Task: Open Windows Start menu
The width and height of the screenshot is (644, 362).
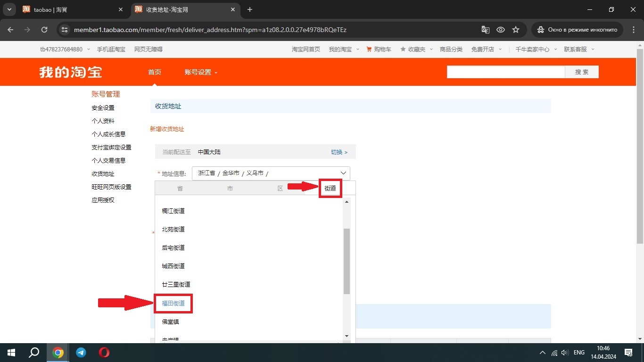Action: (x=11, y=353)
